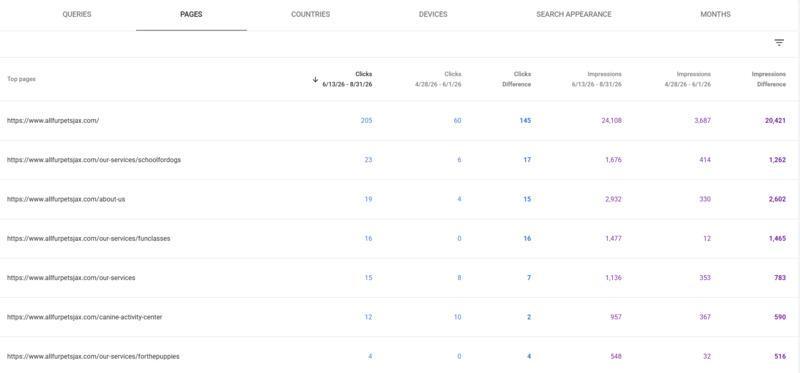Click the 1,477 impressions value for funclasses
Screen dimensions: 800x373
click(x=613, y=238)
